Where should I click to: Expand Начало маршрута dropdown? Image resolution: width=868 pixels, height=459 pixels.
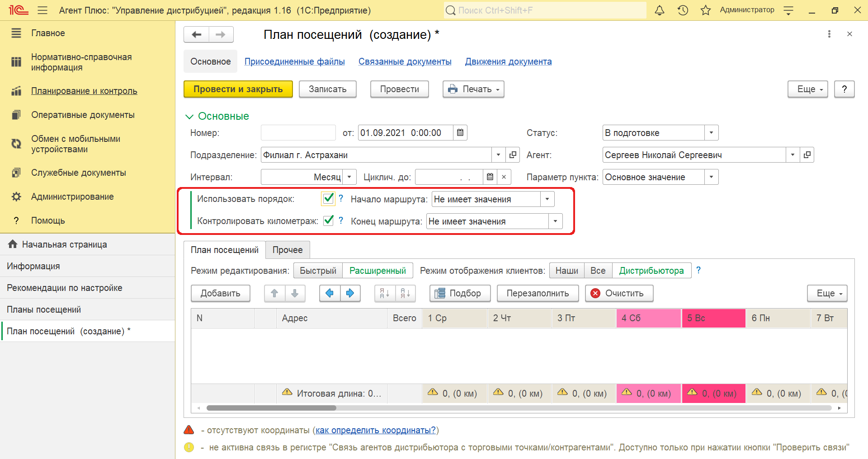click(x=547, y=199)
